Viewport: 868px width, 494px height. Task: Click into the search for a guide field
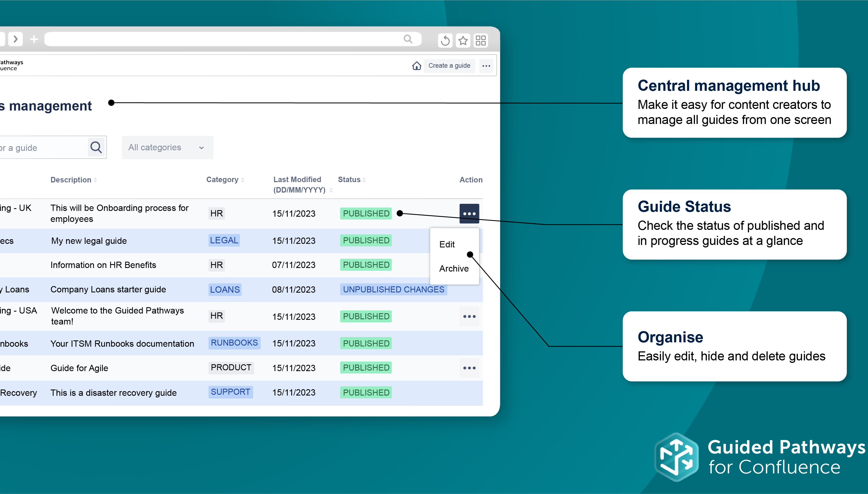coord(41,148)
